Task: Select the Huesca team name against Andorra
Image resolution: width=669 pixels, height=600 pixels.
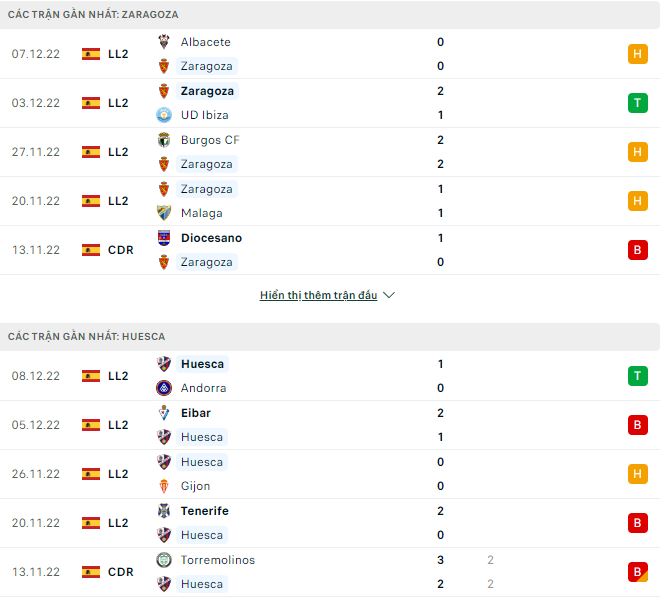Action: click(203, 364)
